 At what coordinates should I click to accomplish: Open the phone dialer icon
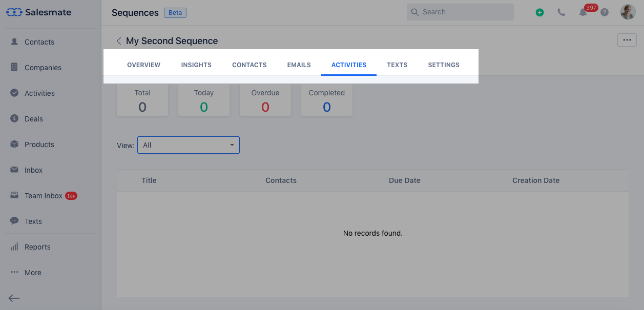click(x=562, y=12)
